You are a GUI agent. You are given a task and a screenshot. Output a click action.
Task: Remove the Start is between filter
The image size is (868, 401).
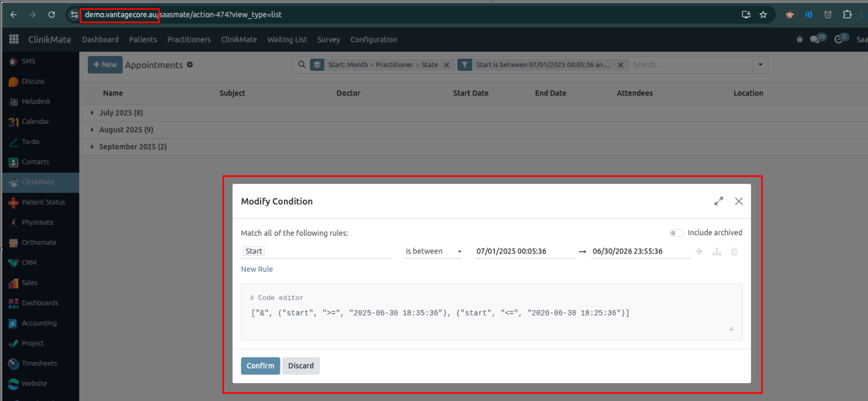coord(620,65)
